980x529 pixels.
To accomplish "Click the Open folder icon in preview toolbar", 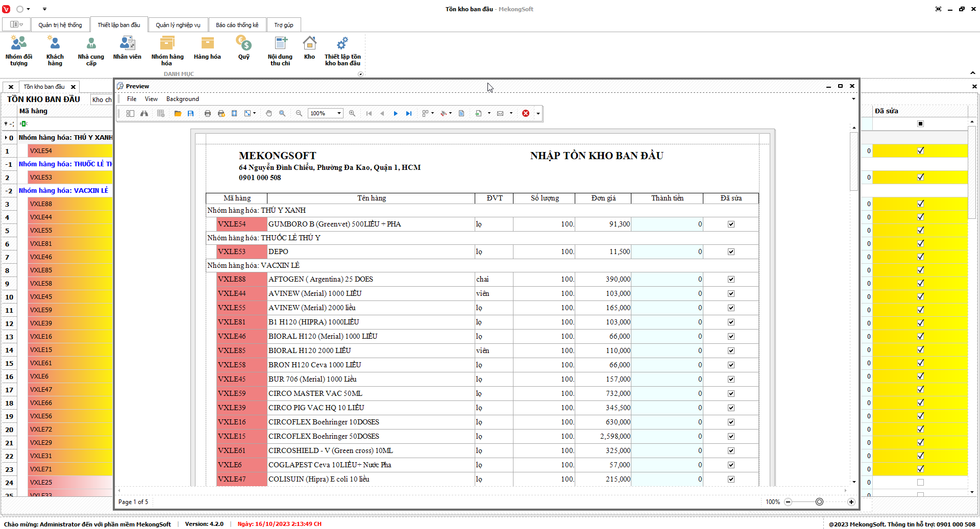I will tap(178, 113).
